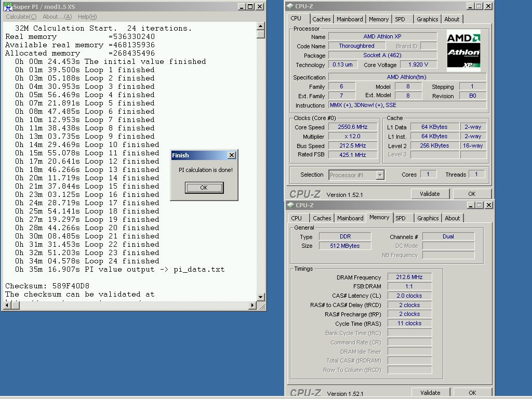The width and height of the screenshot is (532, 399).
Task: Open Mainboard tab in bottom CPU-Z window
Action: click(x=350, y=218)
